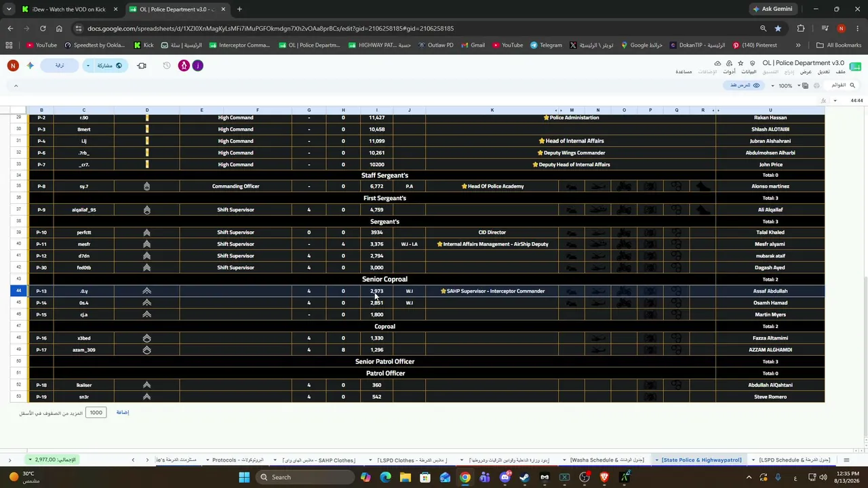Screen dimensions: 868x488
Task: Open the مساعدة (Help) menu
Action: 684,72
